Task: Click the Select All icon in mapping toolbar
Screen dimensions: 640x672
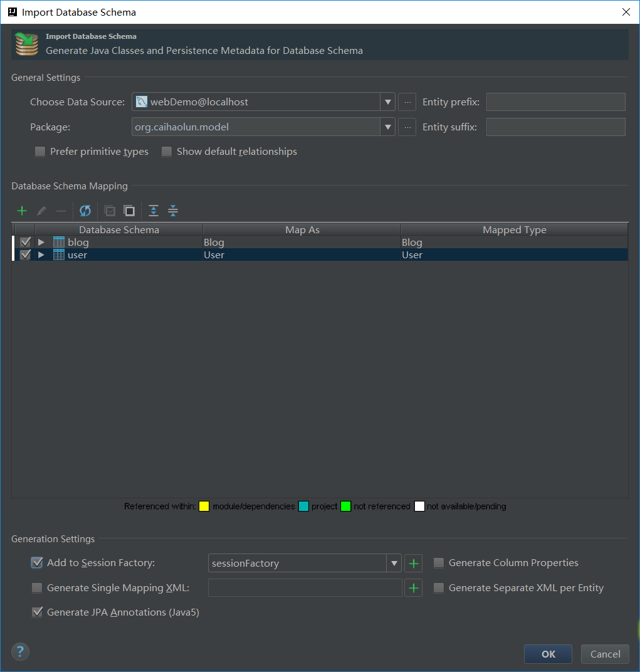Action: (x=110, y=211)
